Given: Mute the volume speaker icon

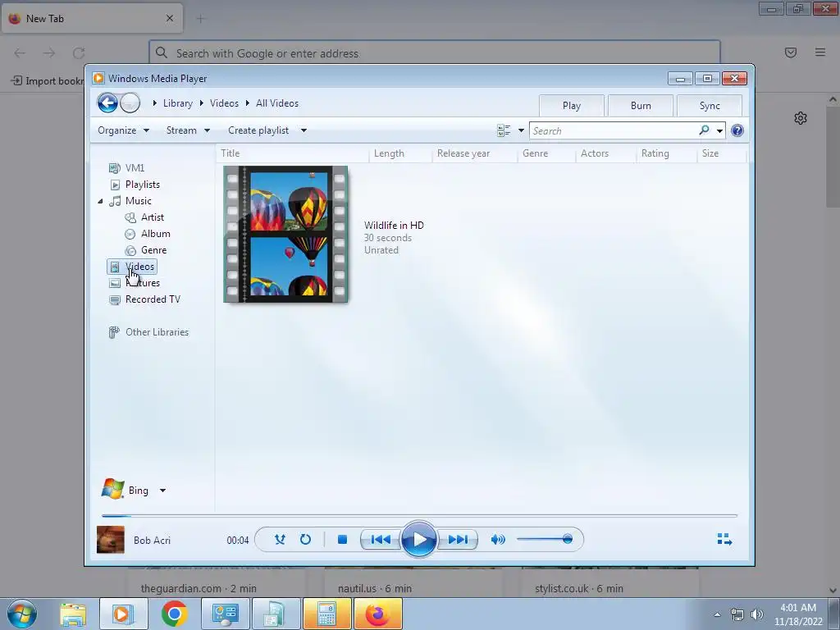Looking at the screenshot, I should [498, 540].
